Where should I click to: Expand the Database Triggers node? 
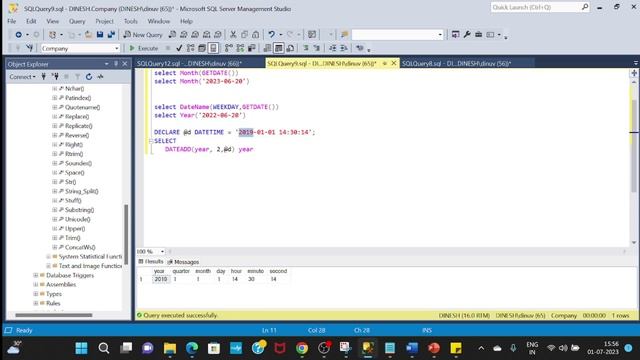click(36, 276)
